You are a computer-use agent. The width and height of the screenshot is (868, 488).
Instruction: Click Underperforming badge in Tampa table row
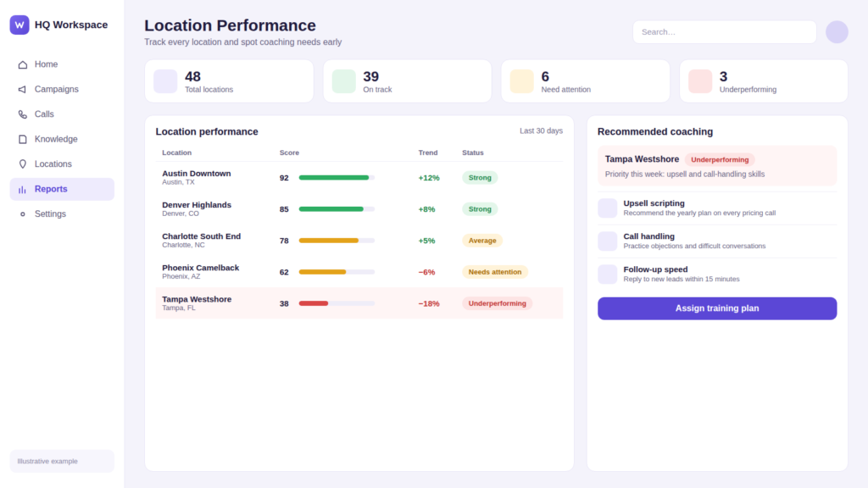click(x=497, y=304)
